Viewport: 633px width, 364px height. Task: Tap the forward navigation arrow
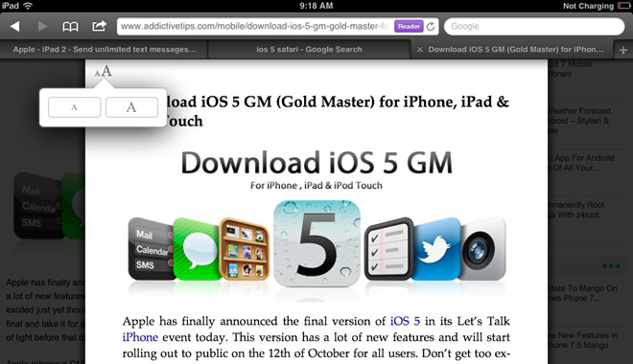[42, 27]
